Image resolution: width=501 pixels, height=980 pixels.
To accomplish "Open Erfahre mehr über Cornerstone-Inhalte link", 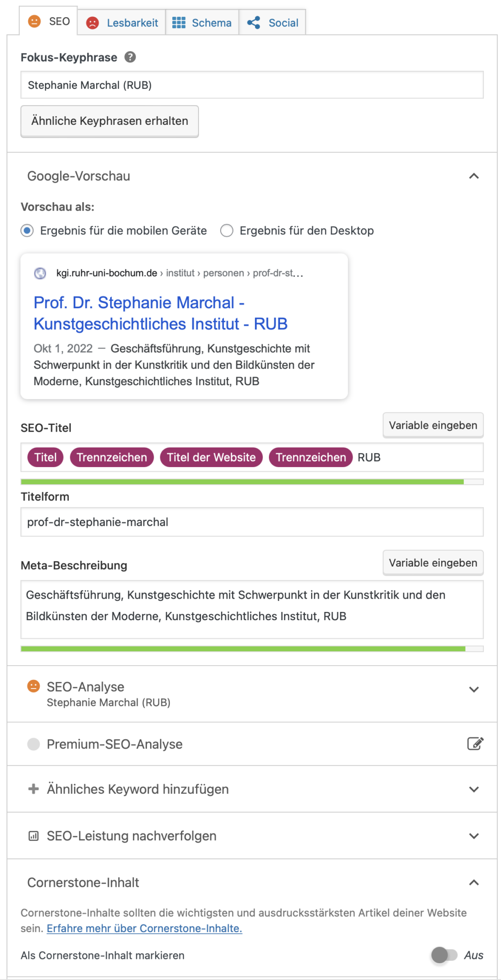I will pos(145,928).
